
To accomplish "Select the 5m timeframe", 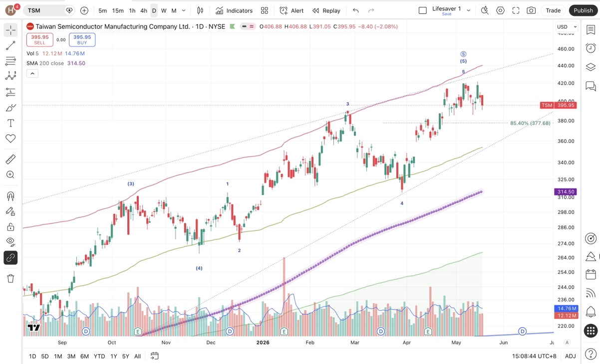I will click(102, 10).
